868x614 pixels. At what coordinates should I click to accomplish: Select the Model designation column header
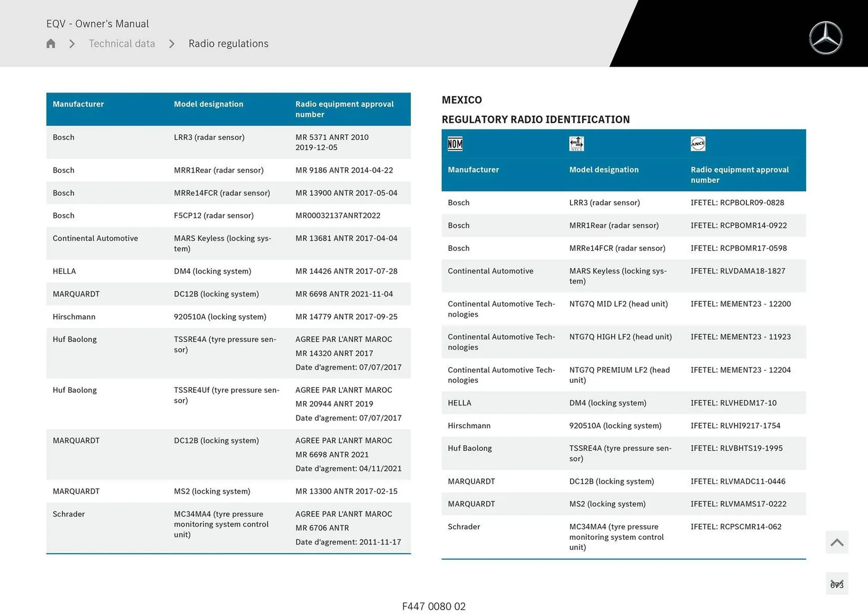[x=208, y=104]
